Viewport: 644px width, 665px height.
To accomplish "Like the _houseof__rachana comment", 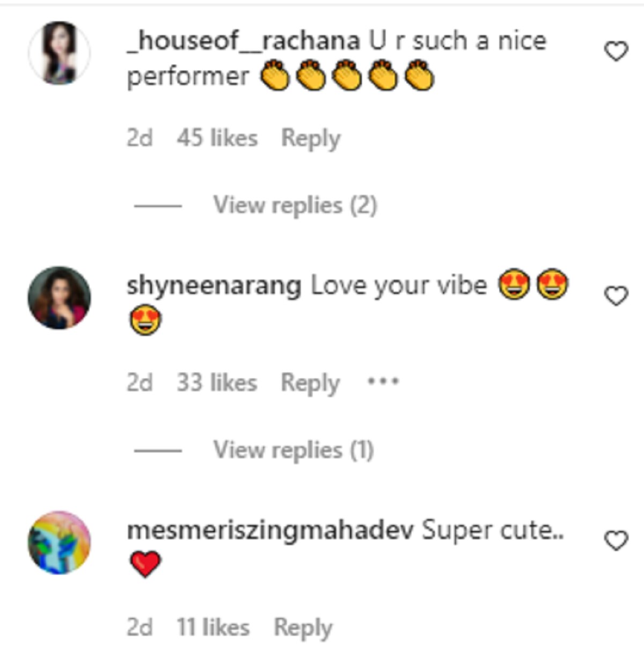I will pyautogui.click(x=616, y=51).
